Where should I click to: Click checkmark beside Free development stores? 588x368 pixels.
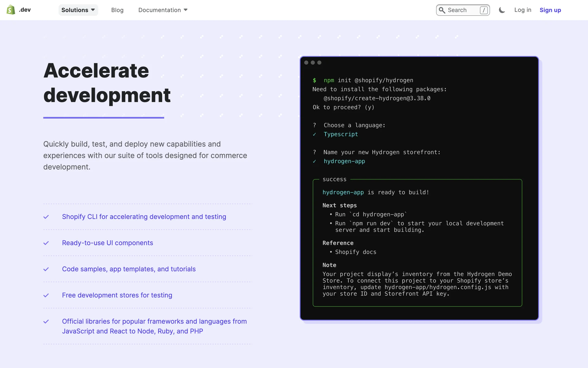[46, 295]
